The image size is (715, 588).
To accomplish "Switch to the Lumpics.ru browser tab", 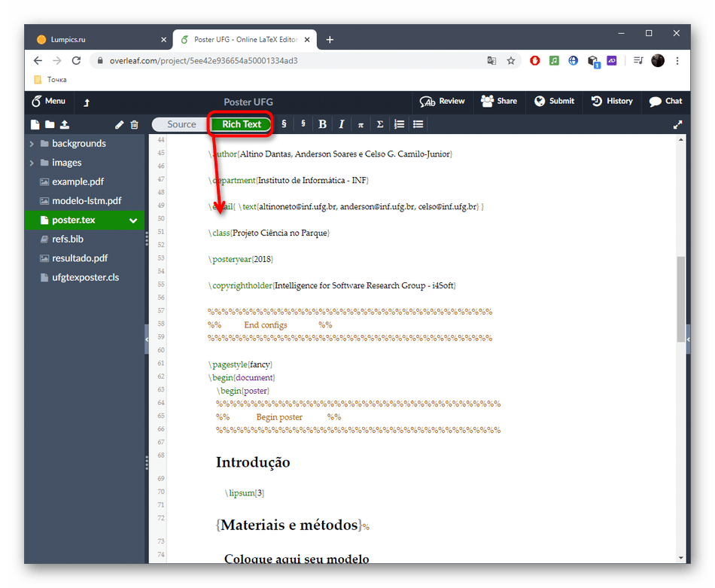I will pyautogui.click(x=98, y=40).
